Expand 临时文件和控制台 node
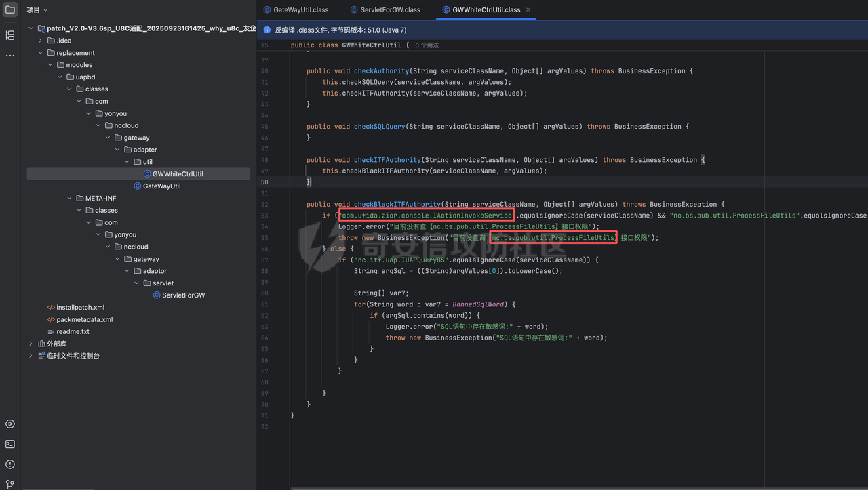 (x=31, y=356)
